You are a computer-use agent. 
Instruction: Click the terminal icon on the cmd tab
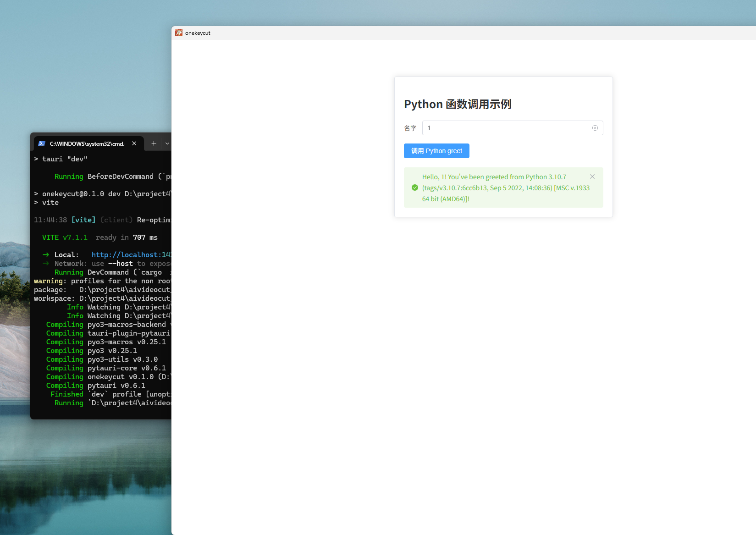pyautogui.click(x=42, y=143)
